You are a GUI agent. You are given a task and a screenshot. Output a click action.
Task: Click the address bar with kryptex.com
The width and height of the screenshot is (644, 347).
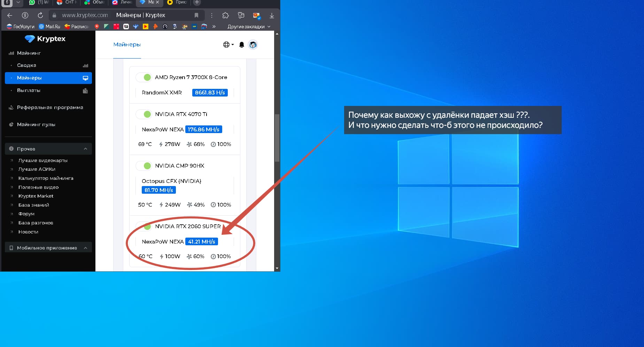point(85,15)
